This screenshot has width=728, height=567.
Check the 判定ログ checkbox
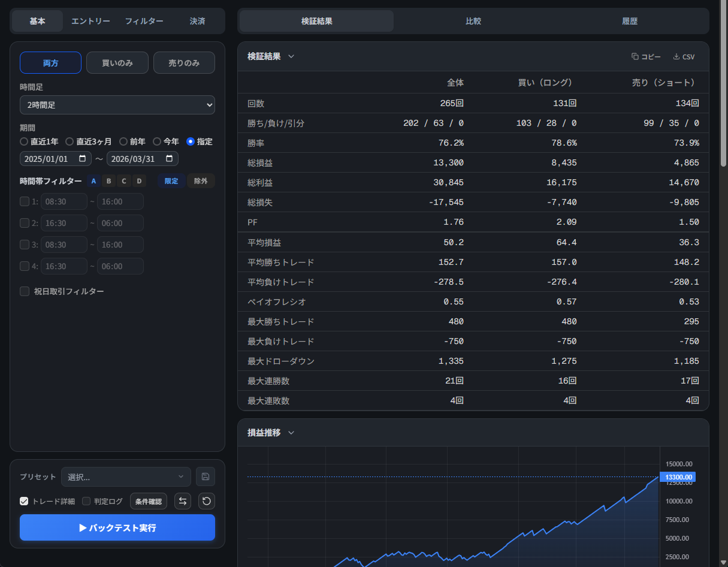(x=86, y=501)
